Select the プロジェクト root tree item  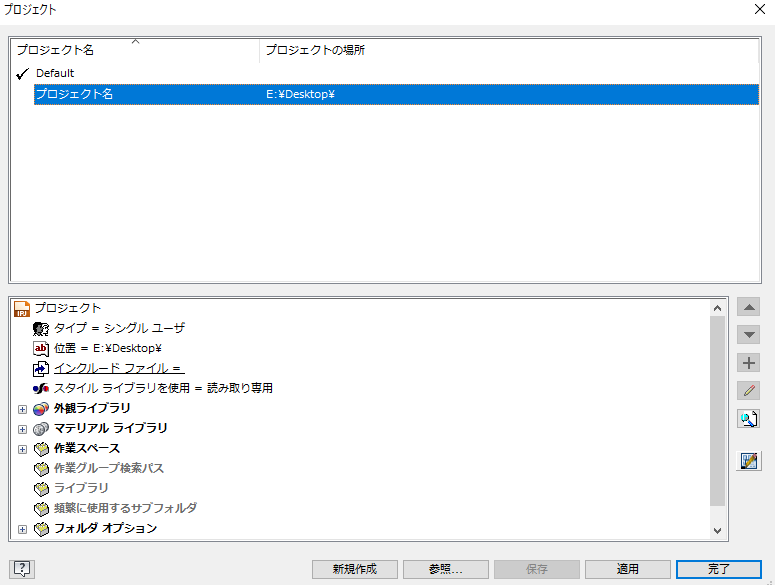pos(68,308)
